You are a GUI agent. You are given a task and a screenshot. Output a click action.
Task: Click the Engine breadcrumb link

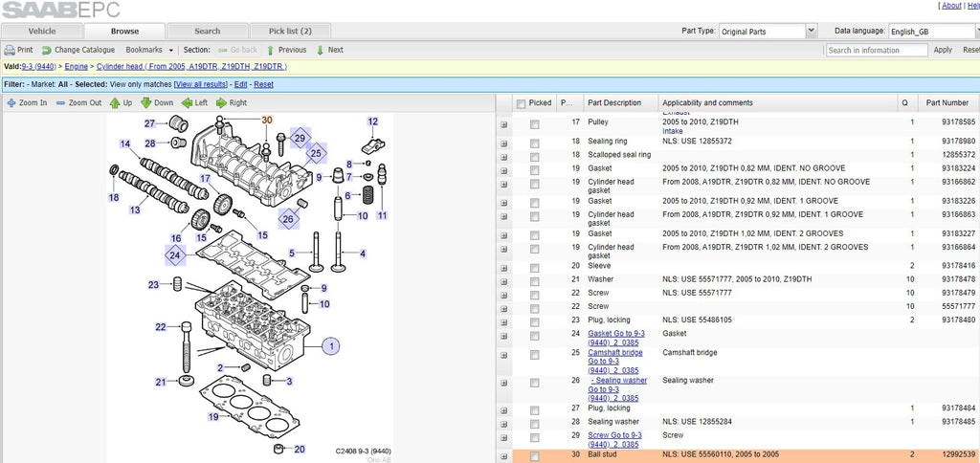pyautogui.click(x=77, y=66)
